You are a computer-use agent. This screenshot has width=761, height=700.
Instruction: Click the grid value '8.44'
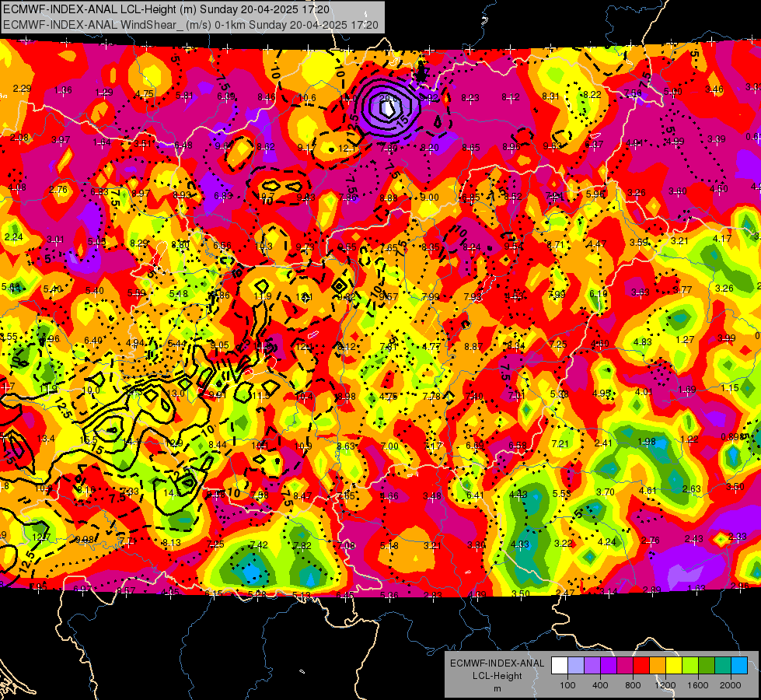pos(218,444)
